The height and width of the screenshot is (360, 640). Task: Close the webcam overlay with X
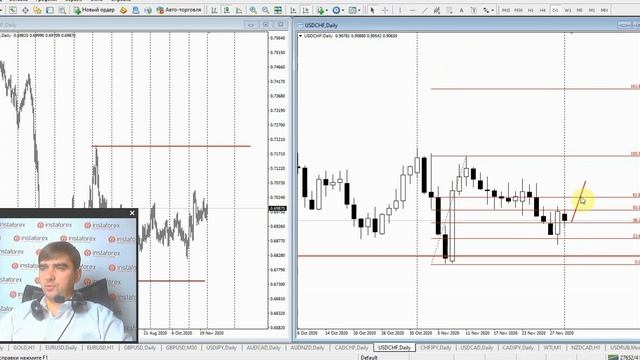132,213
